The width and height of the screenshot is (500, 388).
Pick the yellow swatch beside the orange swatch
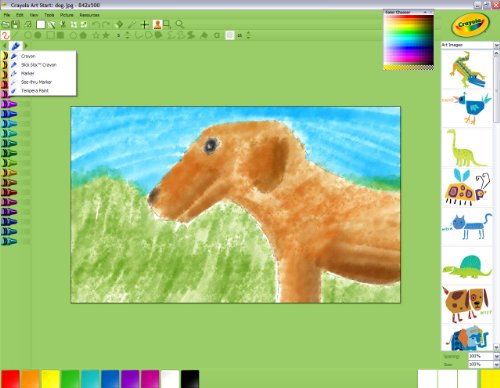(x=50, y=379)
